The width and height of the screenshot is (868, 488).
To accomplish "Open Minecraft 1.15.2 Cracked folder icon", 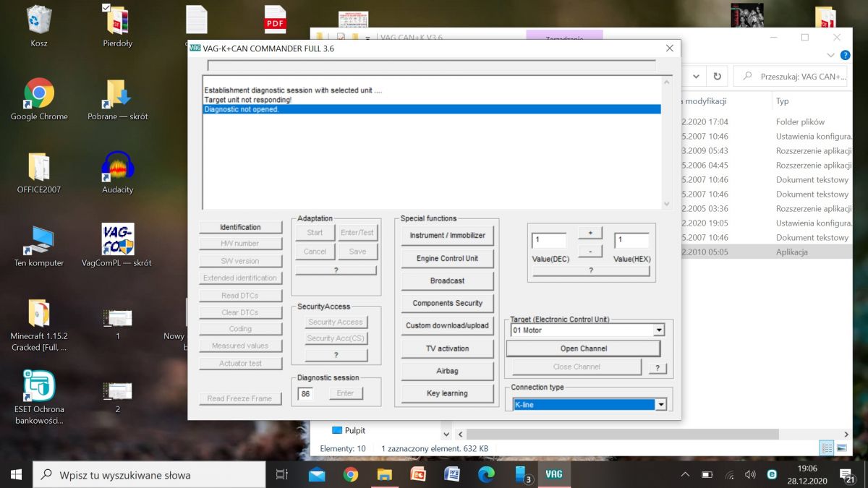I will 39,325.
